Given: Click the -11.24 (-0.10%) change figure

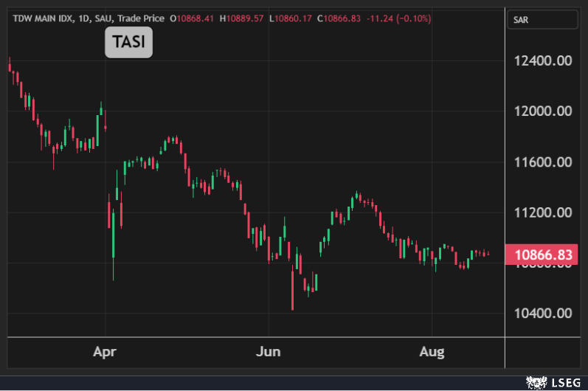Looking at the screenshot, I should click(395, 18).
